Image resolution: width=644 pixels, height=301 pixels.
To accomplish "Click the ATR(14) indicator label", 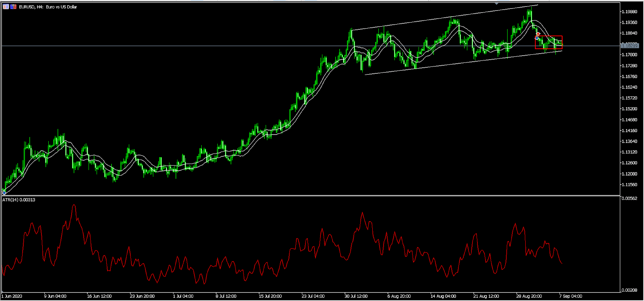I will tap(19, 200).
